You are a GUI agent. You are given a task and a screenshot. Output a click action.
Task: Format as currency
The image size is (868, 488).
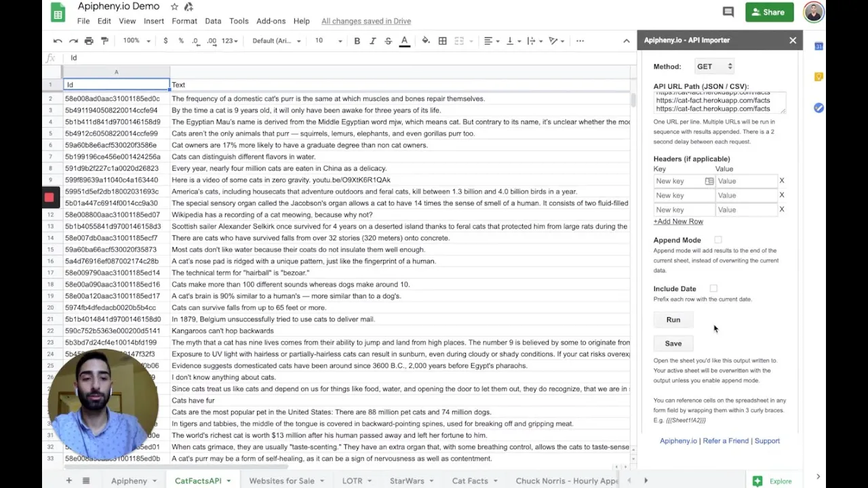165,41
